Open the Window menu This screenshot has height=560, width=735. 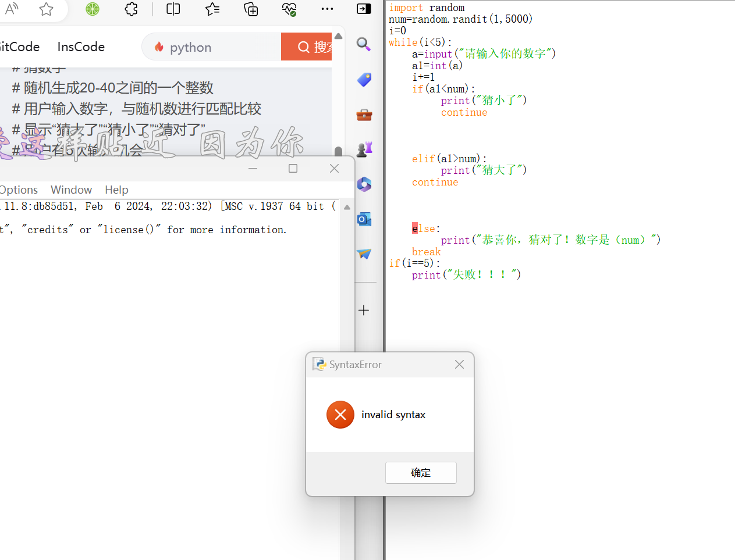(x=71, y=190)
